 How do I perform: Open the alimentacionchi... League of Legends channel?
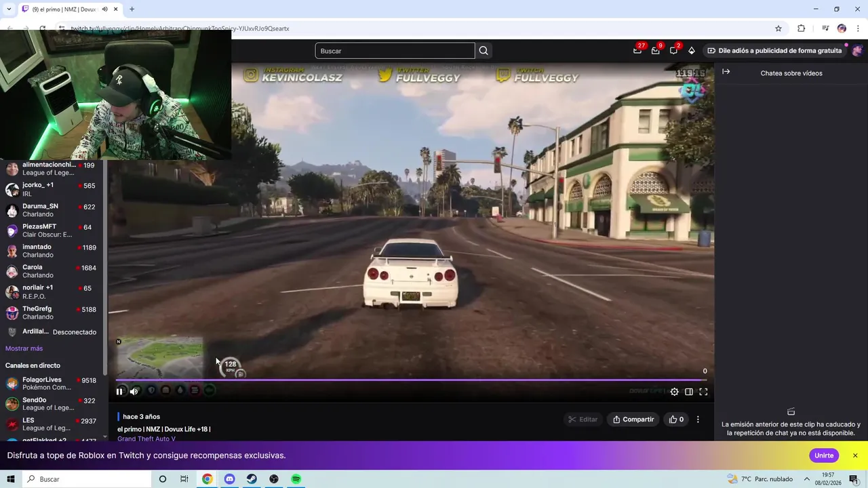[x=52, y=169]
